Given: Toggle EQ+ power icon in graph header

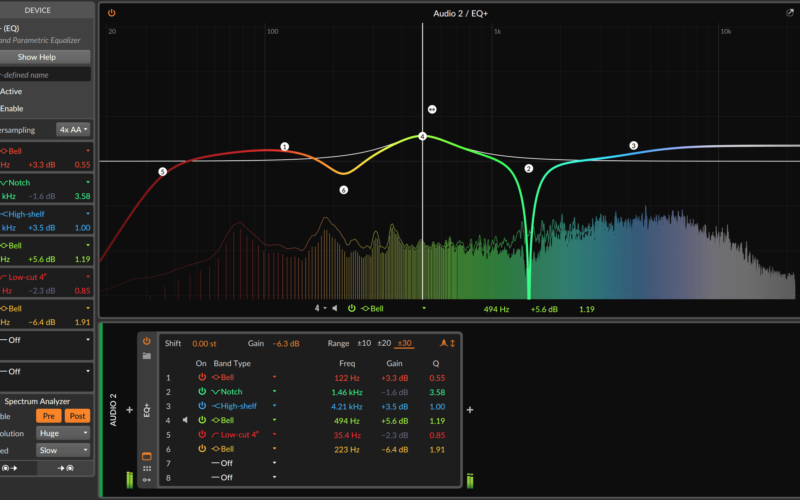Looking at the screenshot, I should pyautogui.click(x=111, y=13).
